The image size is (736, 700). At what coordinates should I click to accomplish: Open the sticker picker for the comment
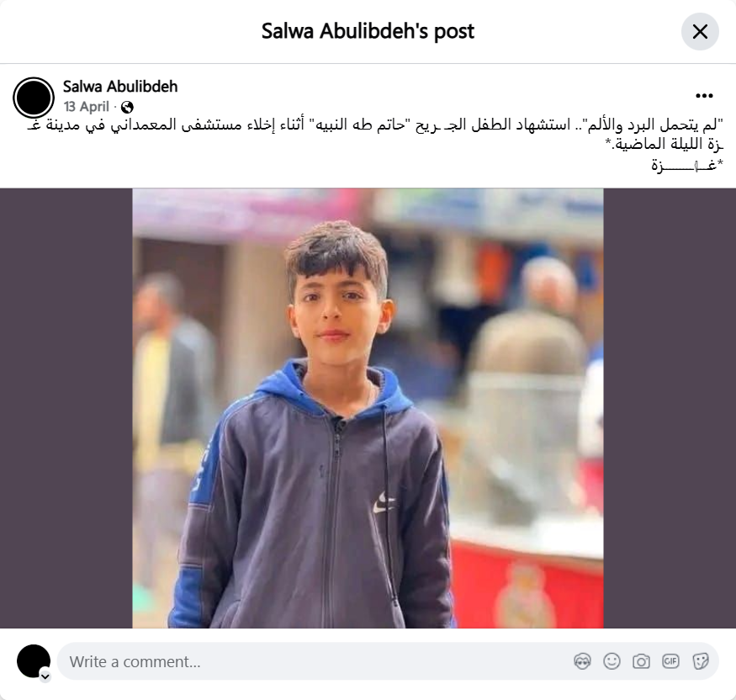[700, 661]
